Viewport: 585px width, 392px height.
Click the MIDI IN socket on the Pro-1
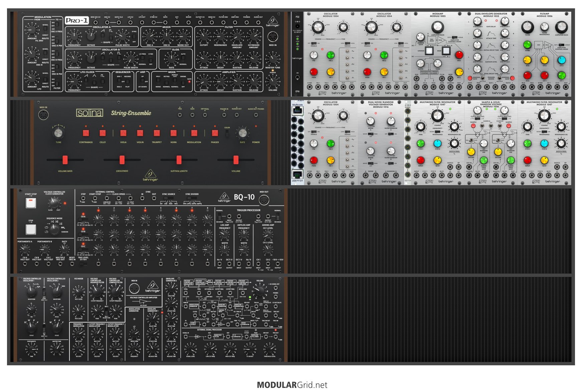coord(272,36)
